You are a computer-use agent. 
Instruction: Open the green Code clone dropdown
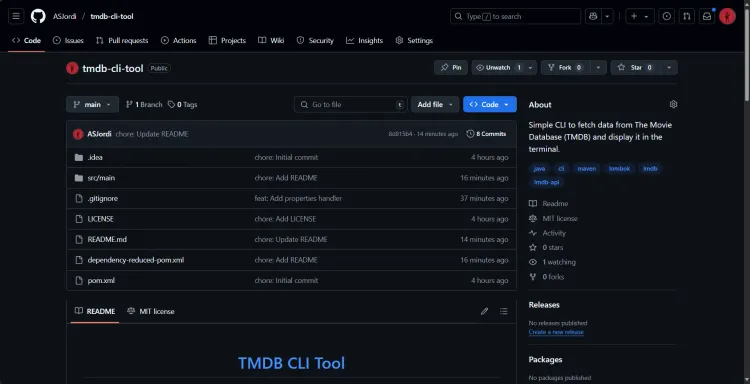[x=490, y=104]
